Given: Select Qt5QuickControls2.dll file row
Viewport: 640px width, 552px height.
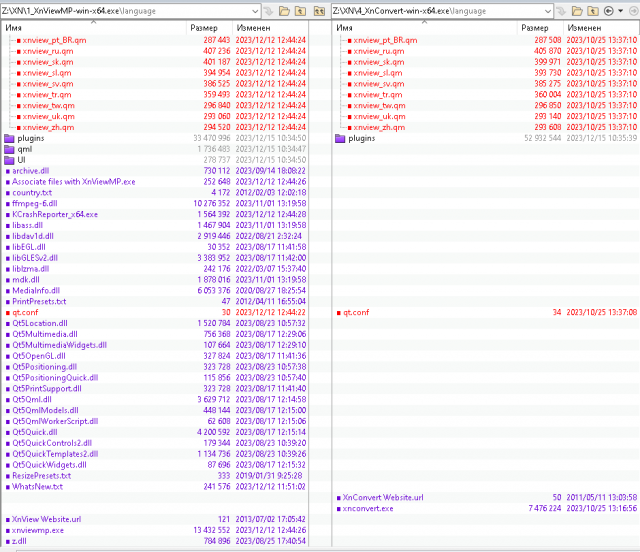Looking at the screenshot, I should (155, 443).
